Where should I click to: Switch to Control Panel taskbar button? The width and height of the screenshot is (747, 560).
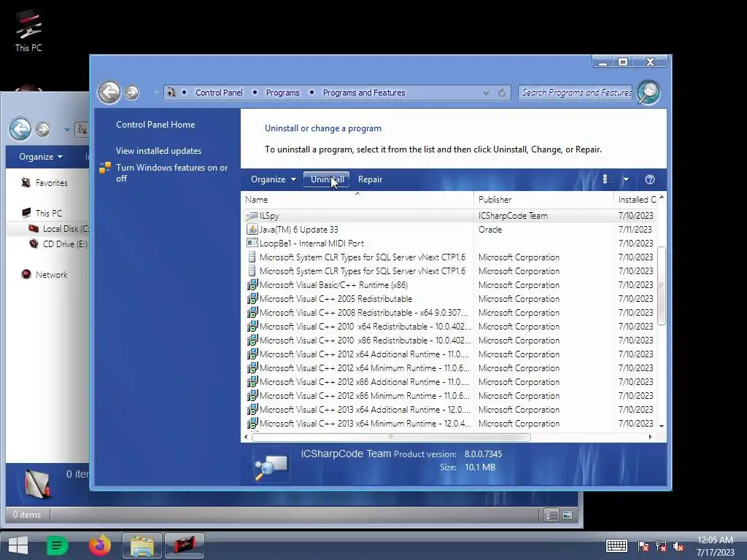point(185,545)
